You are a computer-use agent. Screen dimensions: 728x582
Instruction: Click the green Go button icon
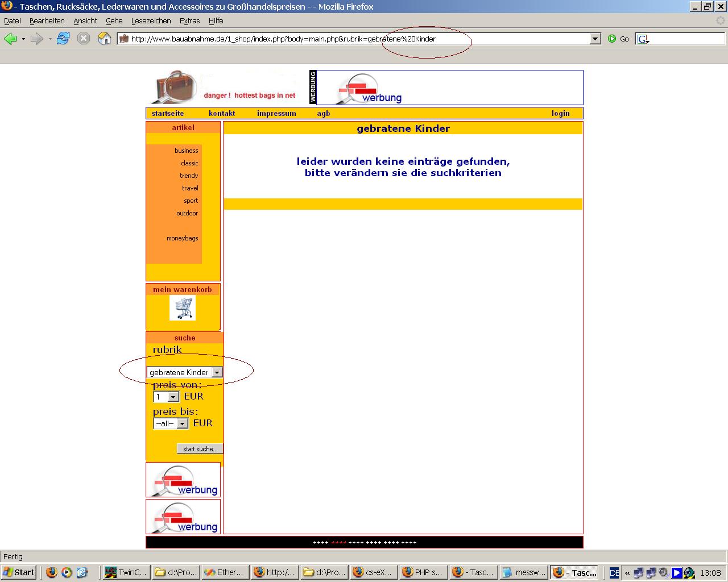point(612,39)
